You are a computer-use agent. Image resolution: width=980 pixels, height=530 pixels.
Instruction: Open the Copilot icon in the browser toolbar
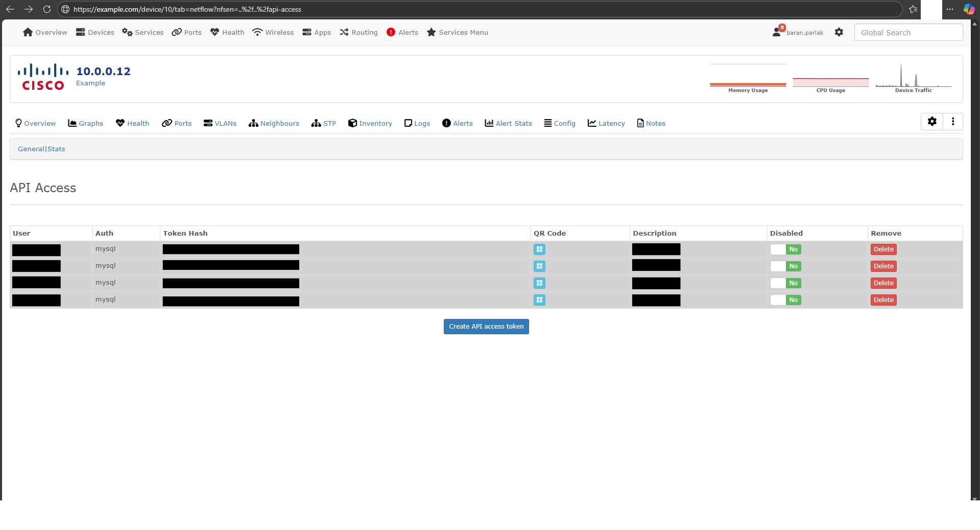tap(969, 9)
